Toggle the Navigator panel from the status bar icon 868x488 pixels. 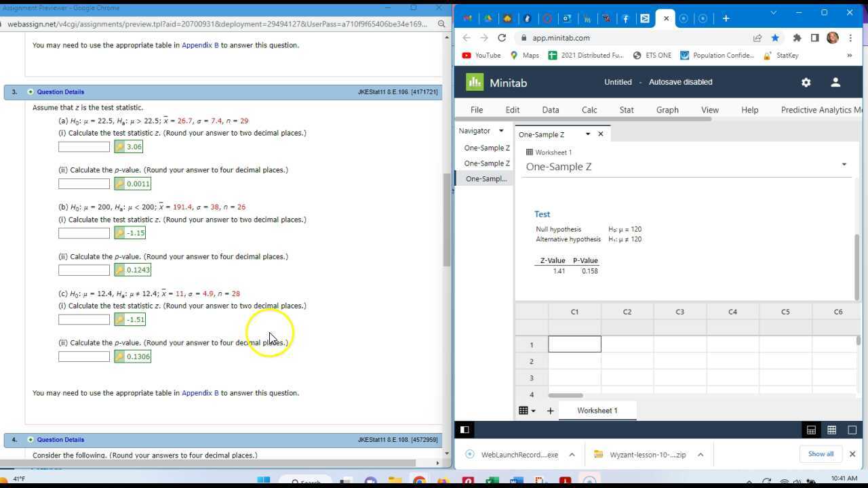click(x=465, y=429)
